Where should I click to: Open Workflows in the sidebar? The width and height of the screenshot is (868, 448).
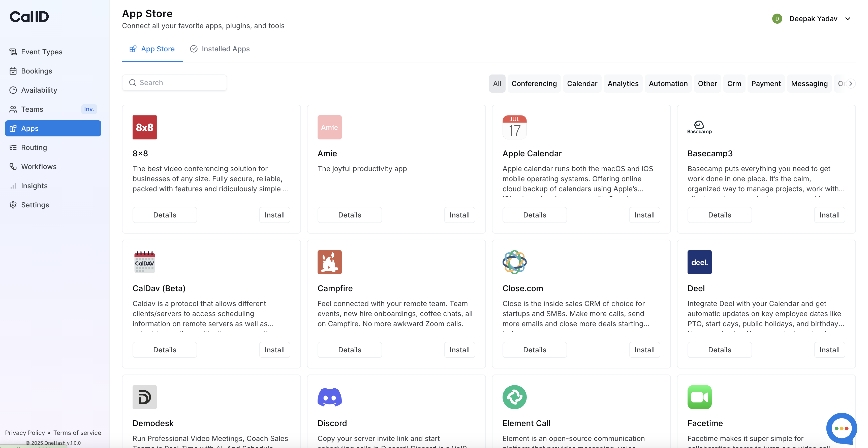tap(39, 167)
